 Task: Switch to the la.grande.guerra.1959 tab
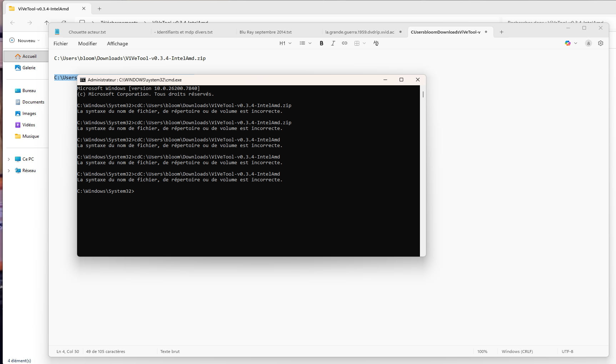coord(360,32)
